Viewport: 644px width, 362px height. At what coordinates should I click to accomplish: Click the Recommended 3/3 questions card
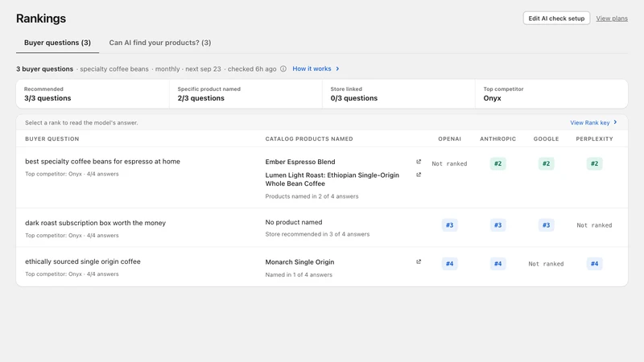coord(93,94)
